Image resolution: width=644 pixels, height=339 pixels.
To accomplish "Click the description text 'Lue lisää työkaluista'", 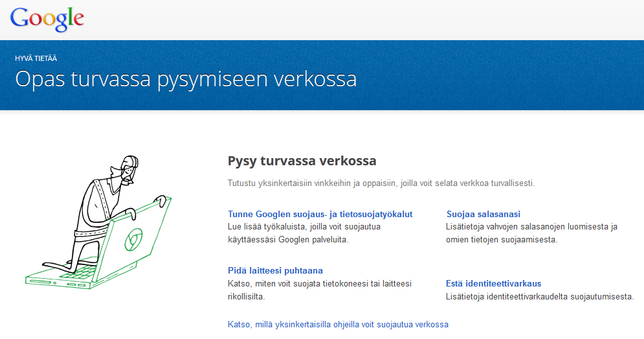I will click(x=304, y=233).
